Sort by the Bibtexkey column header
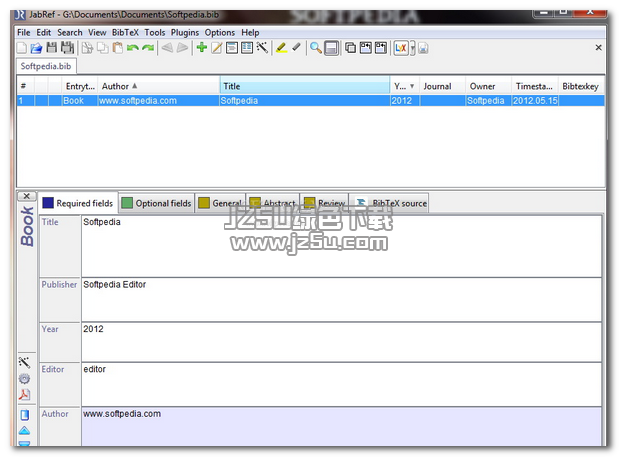Screen dimensions: 619x457 [x=581, y=86]
